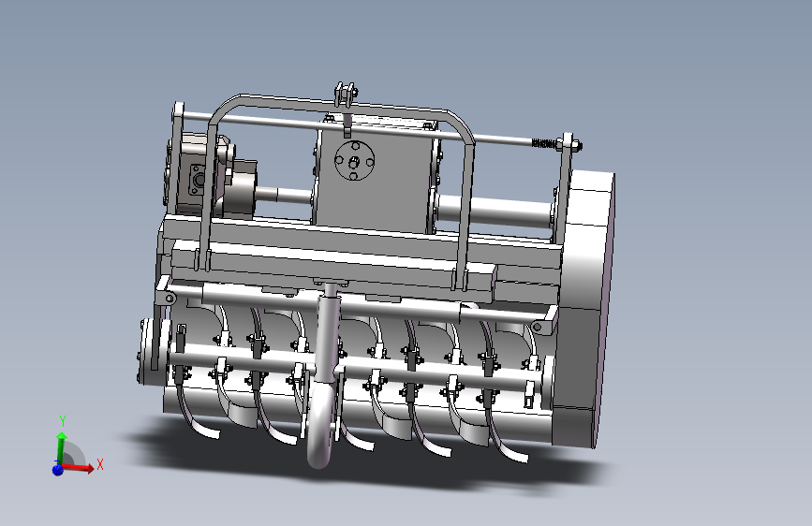Select the large side transmission cover on the right
The height and width of the screenshot is (526, 812).
[583, 311]
